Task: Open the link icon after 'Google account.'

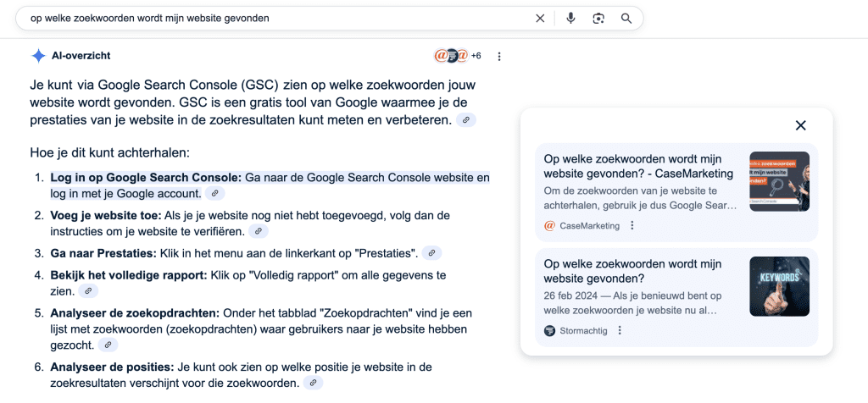Action: (215, 194)
